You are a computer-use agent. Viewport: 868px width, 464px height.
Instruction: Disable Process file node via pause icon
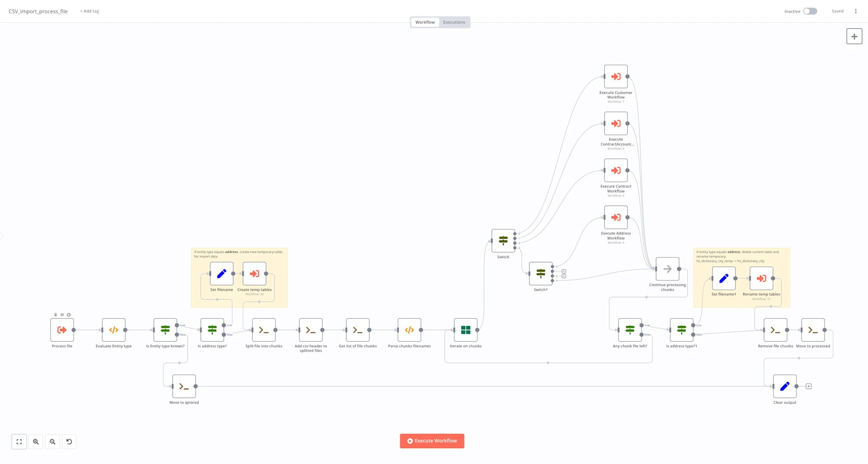62,315
